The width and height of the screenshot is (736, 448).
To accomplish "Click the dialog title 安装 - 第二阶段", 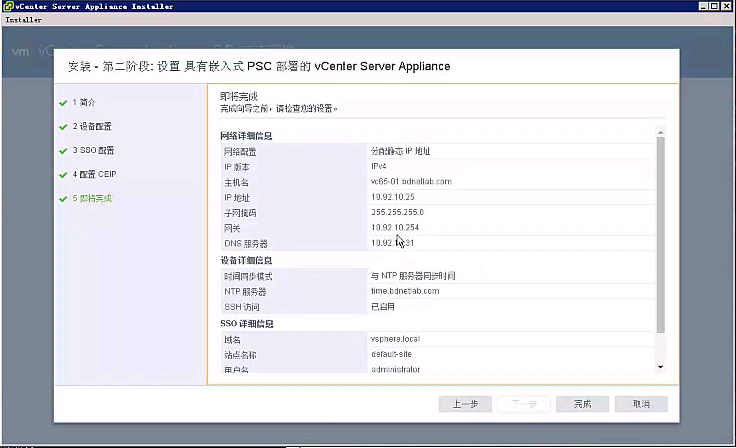I will click(x=259, y=66).
